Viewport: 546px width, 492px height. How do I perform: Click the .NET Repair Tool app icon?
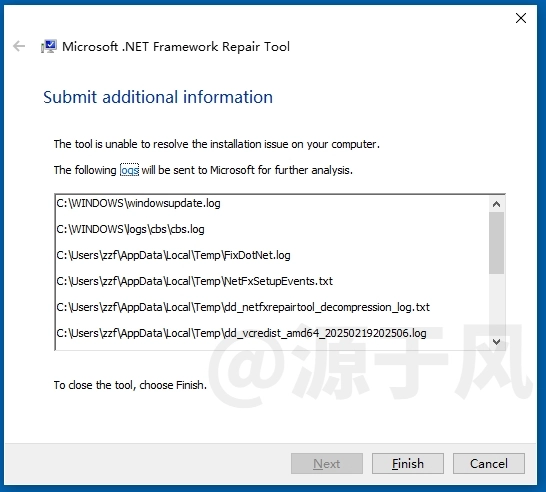coord(49,47)
